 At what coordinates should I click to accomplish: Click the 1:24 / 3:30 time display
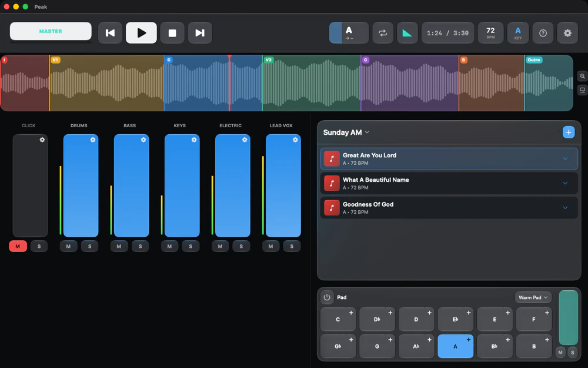(447, 33)
